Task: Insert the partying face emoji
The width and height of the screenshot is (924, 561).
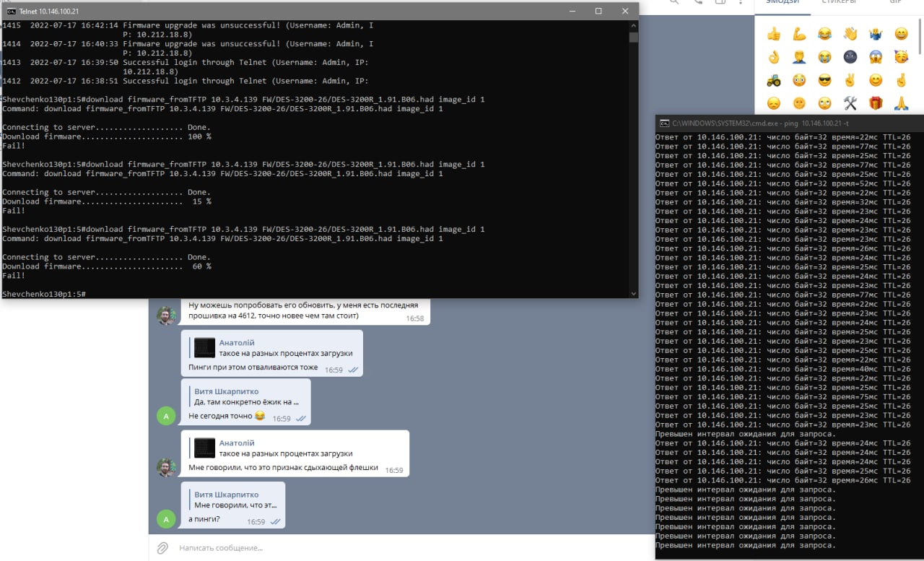Action: 901,57
